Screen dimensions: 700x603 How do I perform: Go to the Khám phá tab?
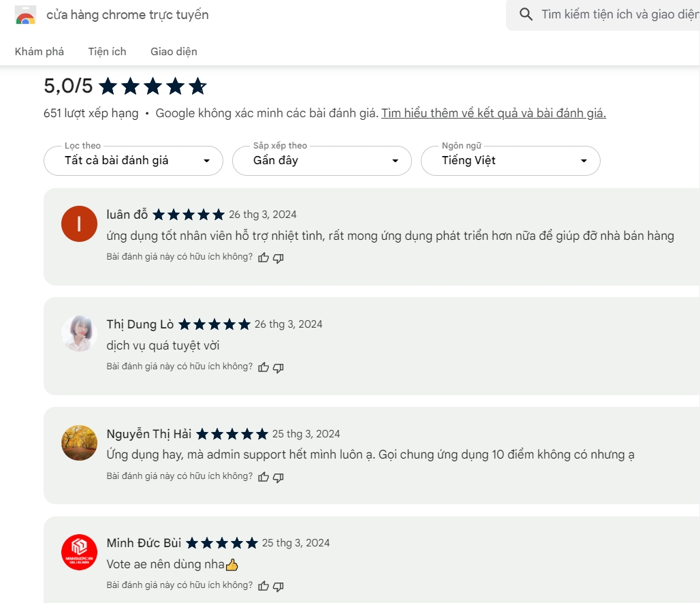[39, 52]
